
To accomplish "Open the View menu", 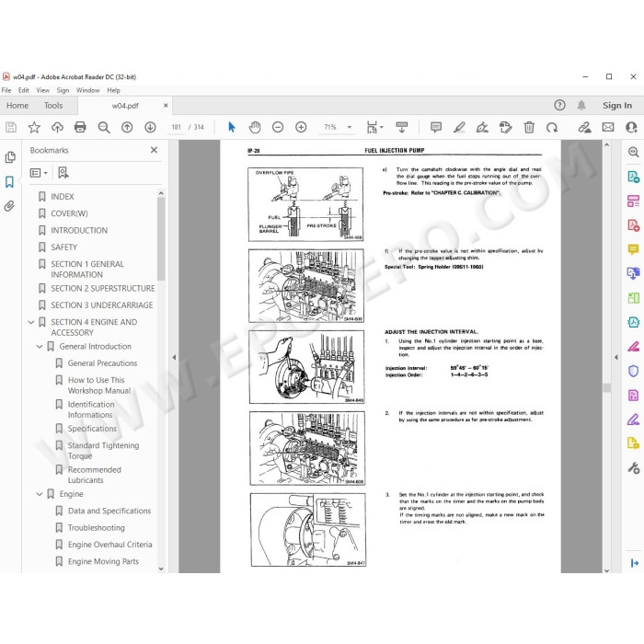I will pyautogui.click(x=42, y=90).
